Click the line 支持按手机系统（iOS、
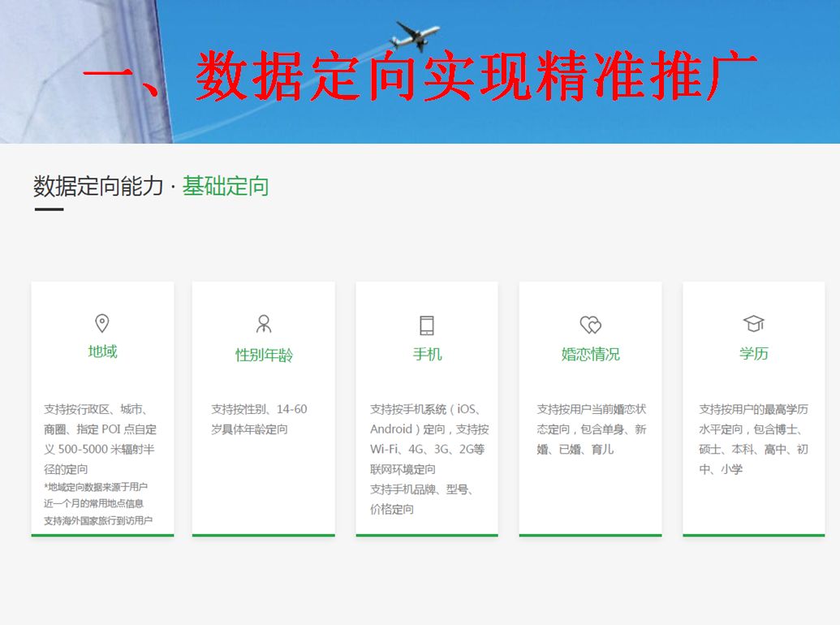The image size is (840, 625). [x=424, y=410]
